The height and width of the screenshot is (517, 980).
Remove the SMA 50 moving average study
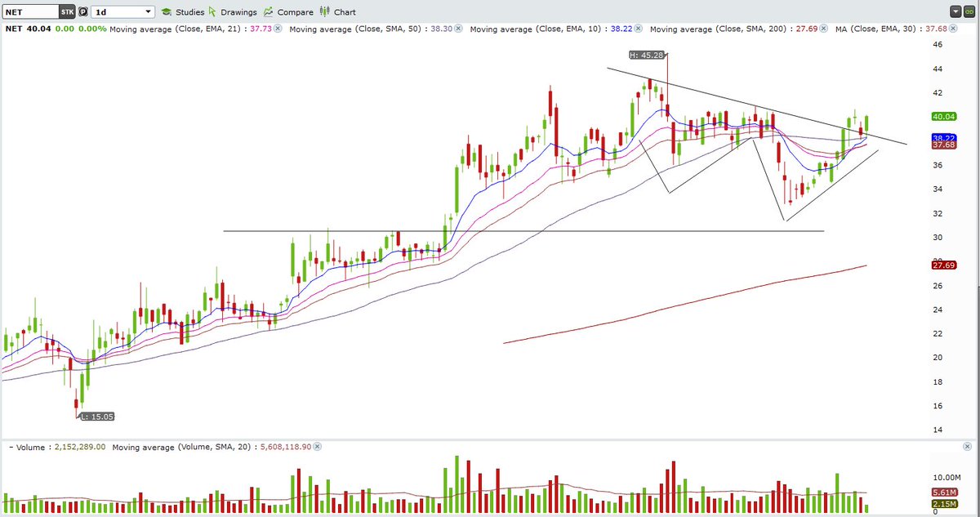pyautogui.click(x=457, y=29)
